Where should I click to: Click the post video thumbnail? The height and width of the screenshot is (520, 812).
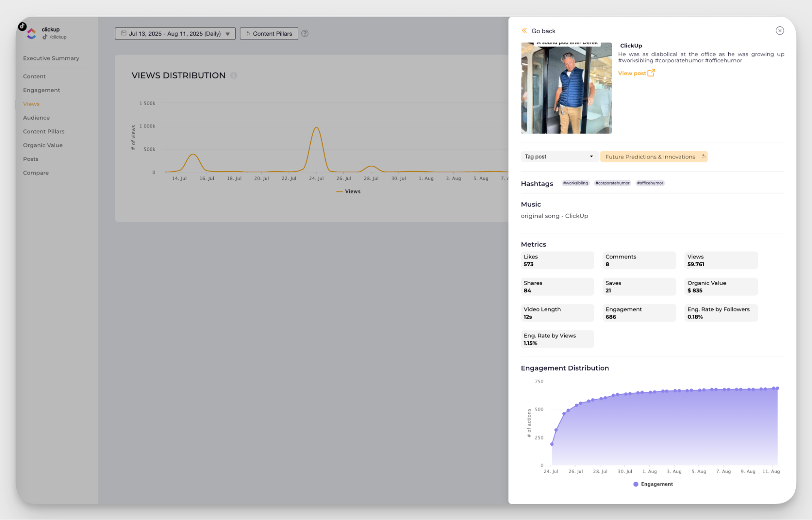coord(566,88)
